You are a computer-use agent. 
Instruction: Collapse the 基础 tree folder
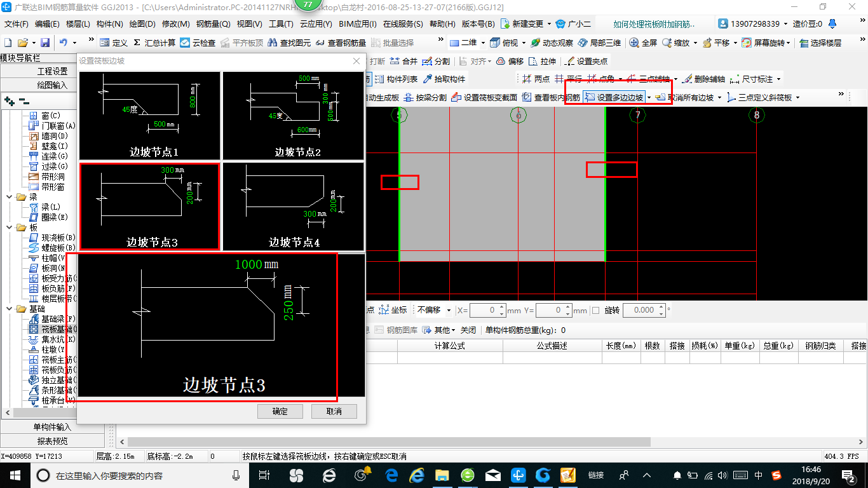click(9, 309)
